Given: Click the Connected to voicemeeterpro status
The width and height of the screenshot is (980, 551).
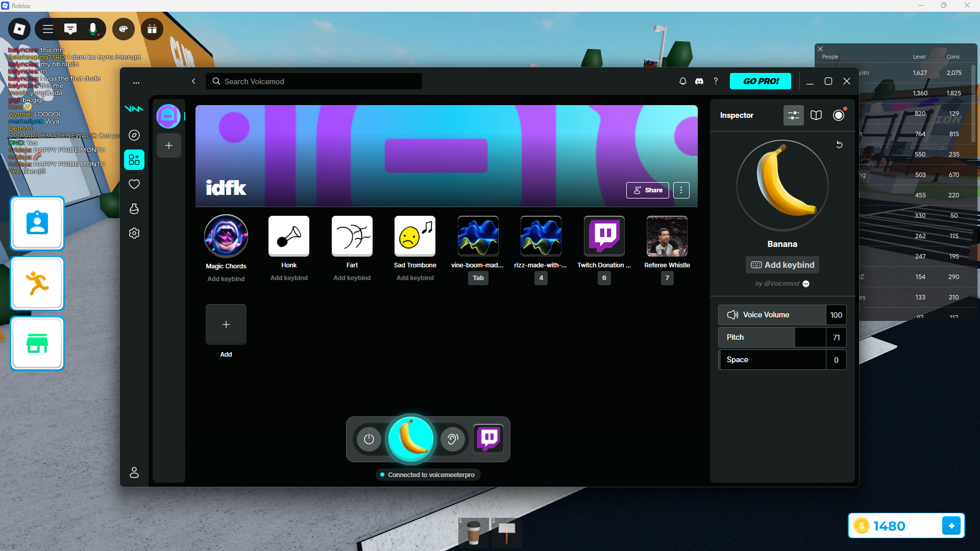Looking at the screenshot, I should 428,474.
